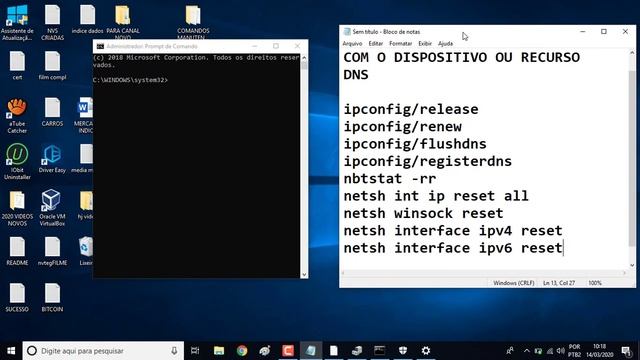Screen dimensions: 640x360
Task: Open the Windows Start menu
Action: click(11, 351)
